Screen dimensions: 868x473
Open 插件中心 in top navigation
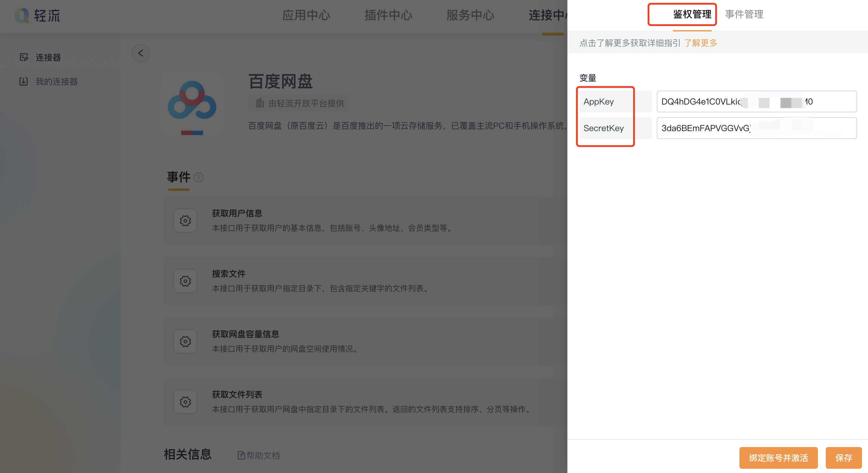pyautogui.click(x=388, y=15)
